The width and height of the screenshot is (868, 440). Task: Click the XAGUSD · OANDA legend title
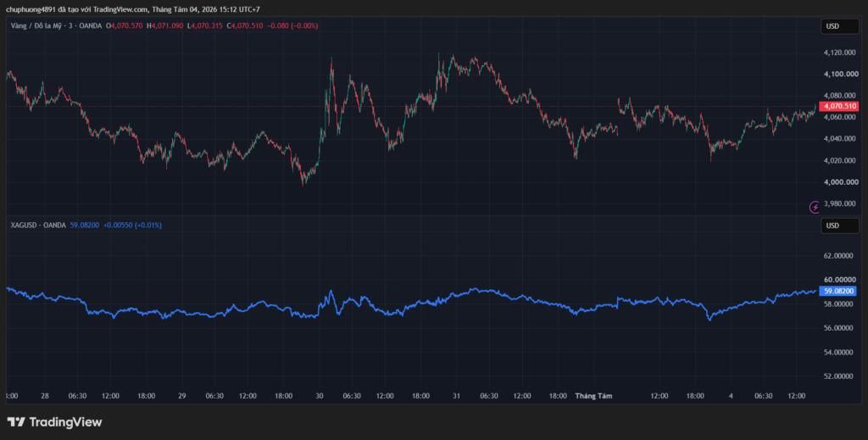[x=38, y=226]
